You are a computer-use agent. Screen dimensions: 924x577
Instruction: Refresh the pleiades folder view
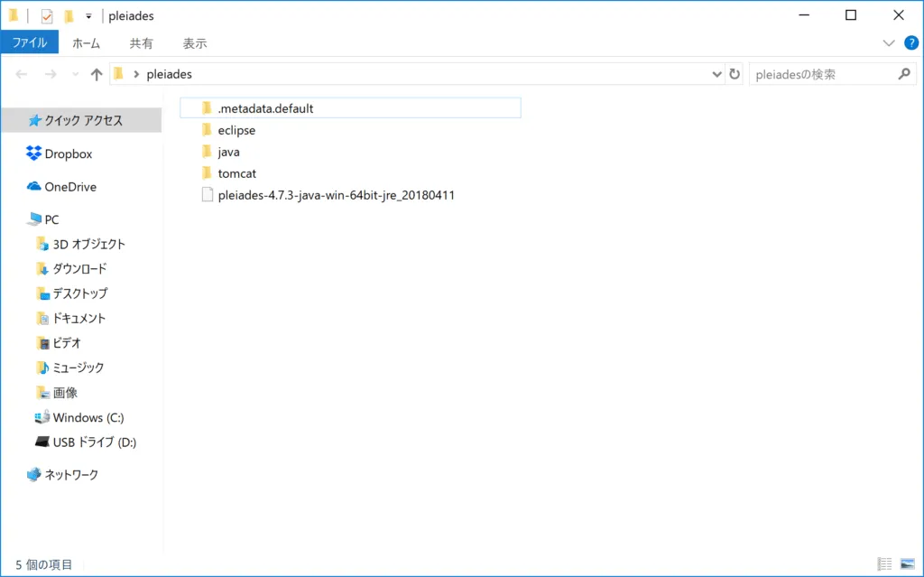click(735, 74)
